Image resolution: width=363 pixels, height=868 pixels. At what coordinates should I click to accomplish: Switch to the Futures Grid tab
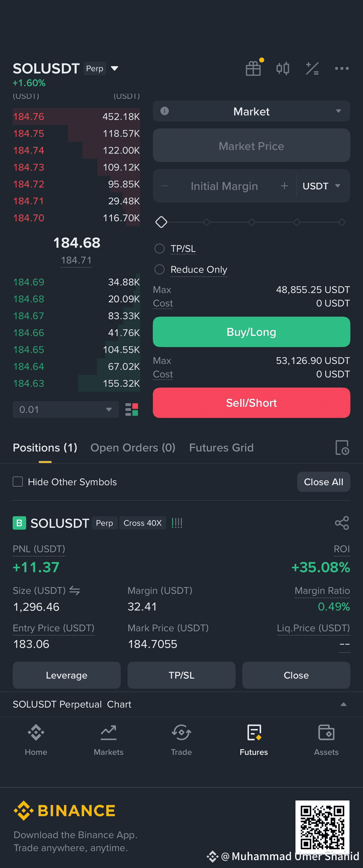click(221, 448)
